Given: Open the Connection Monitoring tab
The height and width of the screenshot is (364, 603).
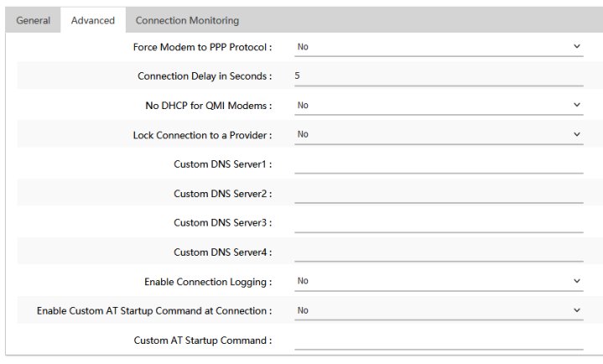Looking at the screenshot, I should point(187,20).
